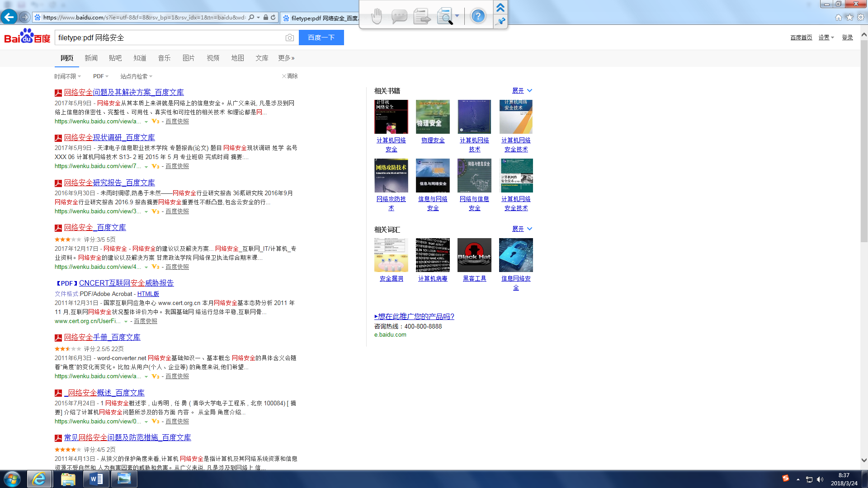Open the zoom tool dropdown arrow in floating toolbar

coord(457,16)
